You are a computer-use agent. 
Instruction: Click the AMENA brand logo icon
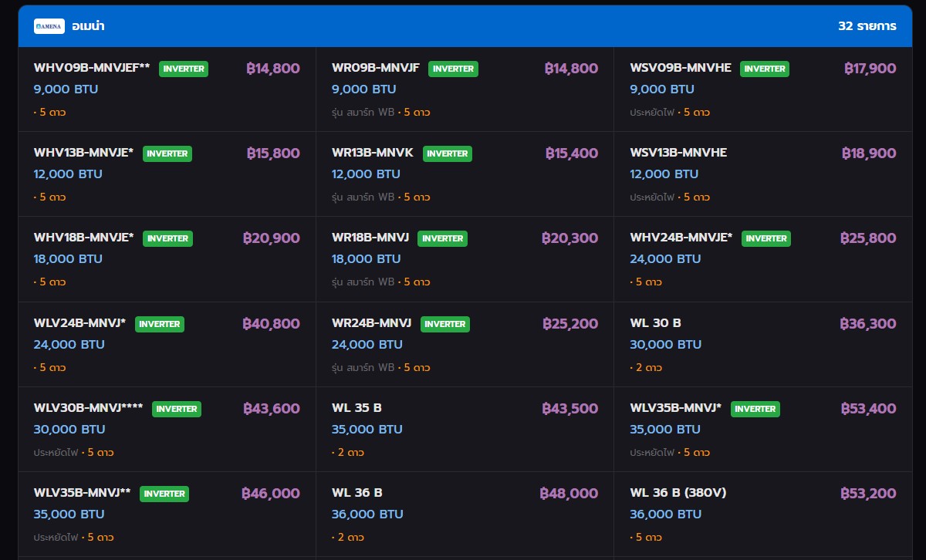click(49, 26)
